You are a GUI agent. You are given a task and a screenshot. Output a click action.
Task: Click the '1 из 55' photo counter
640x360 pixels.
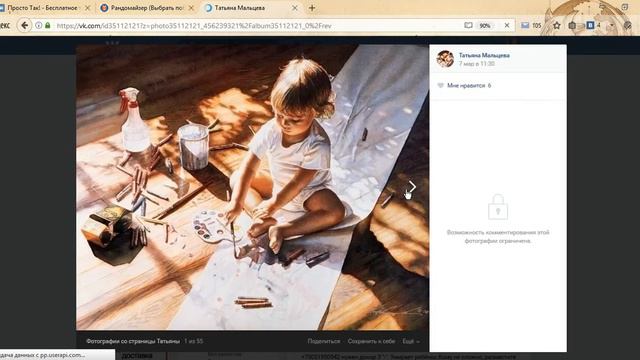click(193, 341)
